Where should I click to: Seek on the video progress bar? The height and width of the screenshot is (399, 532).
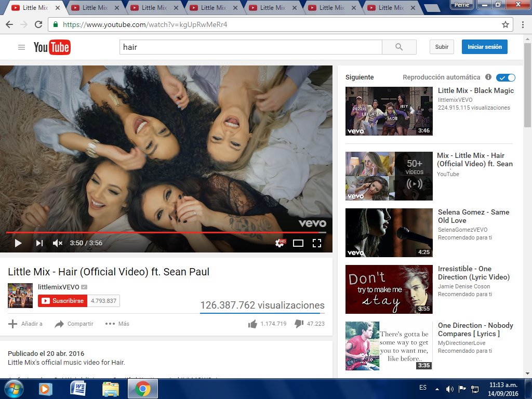166,232
